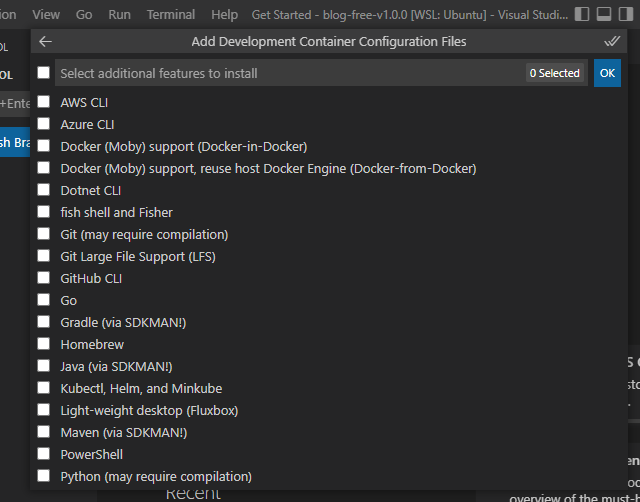Image resolution: width=640 pixels, height=502 pixels.
Task: Focus the Select additional features input
Action: click(x=290, y=73)
